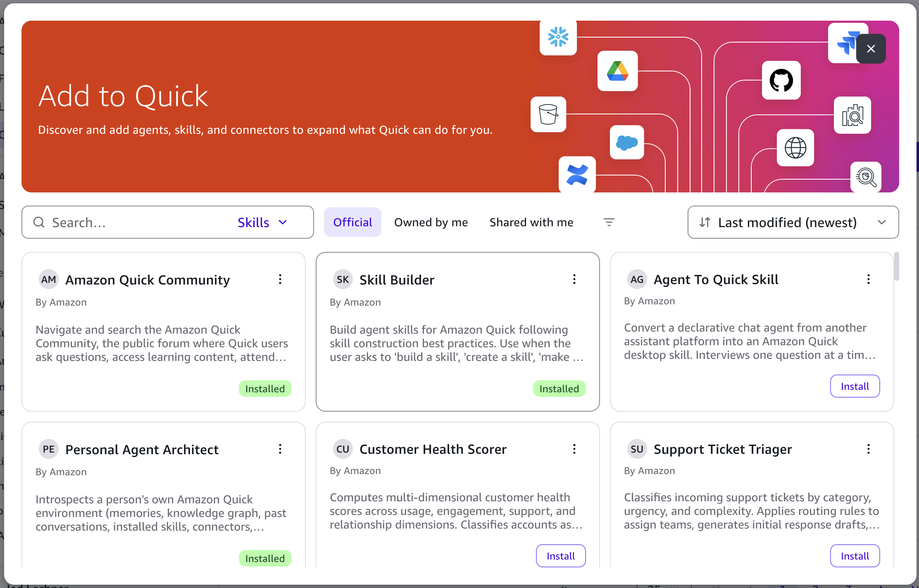Open the filter options icon

[x=609, y=223]
